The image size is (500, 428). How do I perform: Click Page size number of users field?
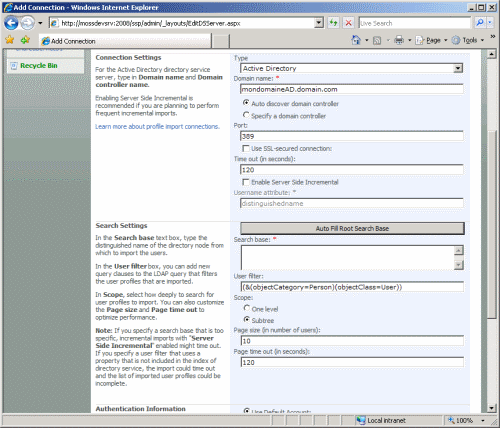click(x=352, y=341)
